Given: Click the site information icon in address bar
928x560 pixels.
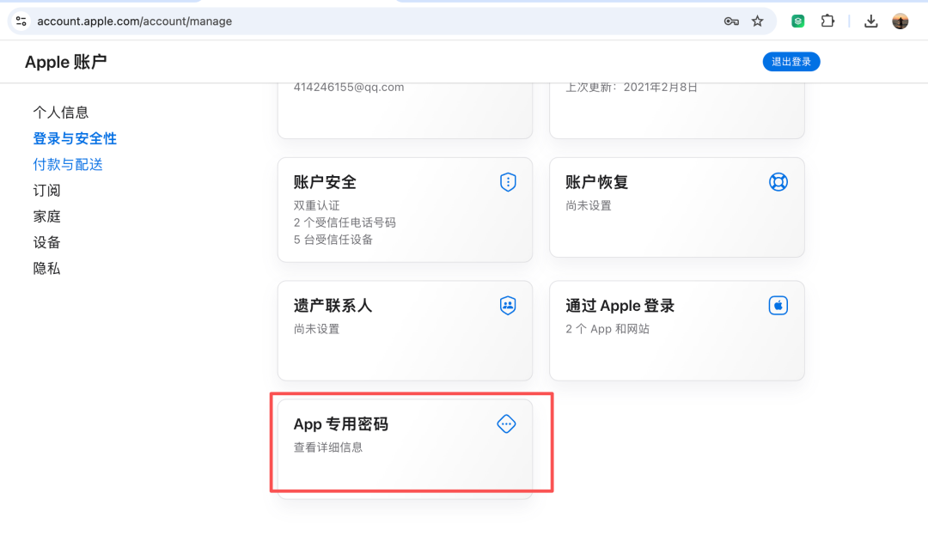Looking at the screenshot, I should [x=21, y=21].
